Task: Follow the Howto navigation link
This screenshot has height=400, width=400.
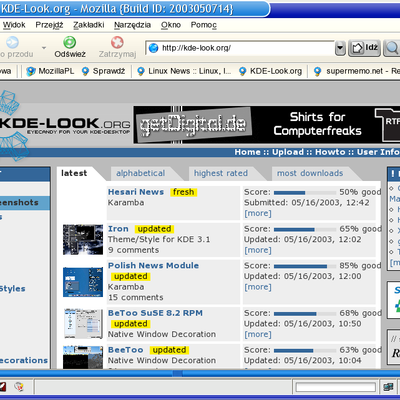Action: coord(330,152)
